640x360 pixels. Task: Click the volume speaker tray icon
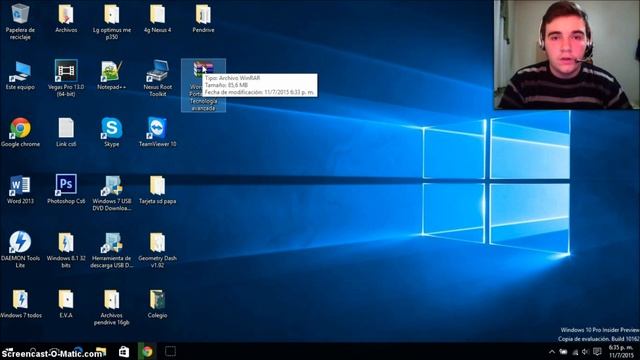(586, 352)
